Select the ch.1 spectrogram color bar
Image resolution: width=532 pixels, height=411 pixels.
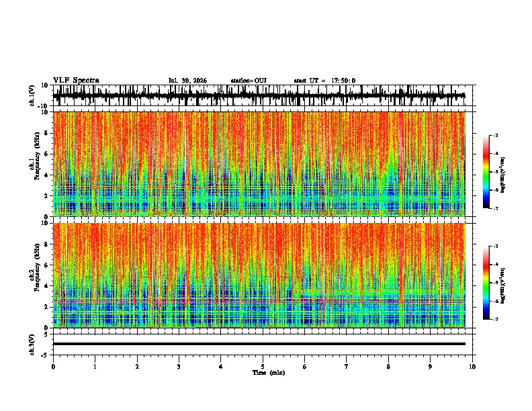(486, 172)
